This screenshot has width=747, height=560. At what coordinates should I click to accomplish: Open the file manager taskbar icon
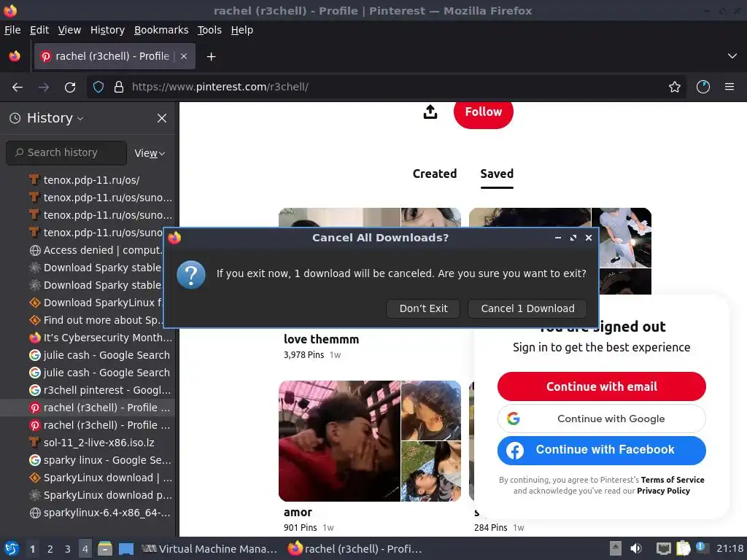point(105,549)
